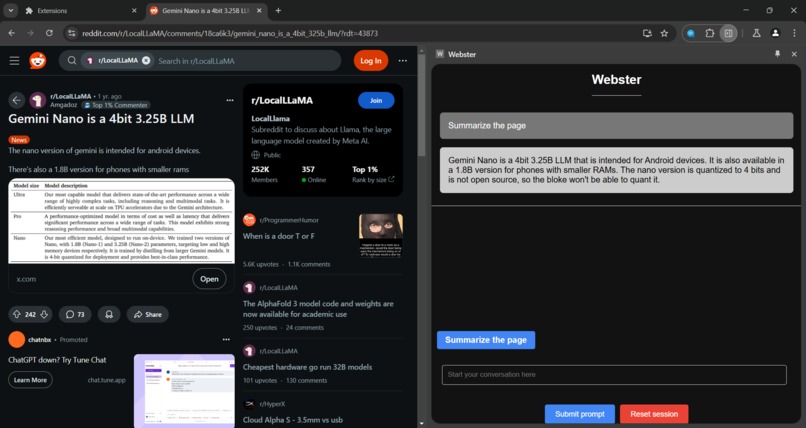Click the Open button for x.com
The image size is (806, 428).
[x=209, y=279]
